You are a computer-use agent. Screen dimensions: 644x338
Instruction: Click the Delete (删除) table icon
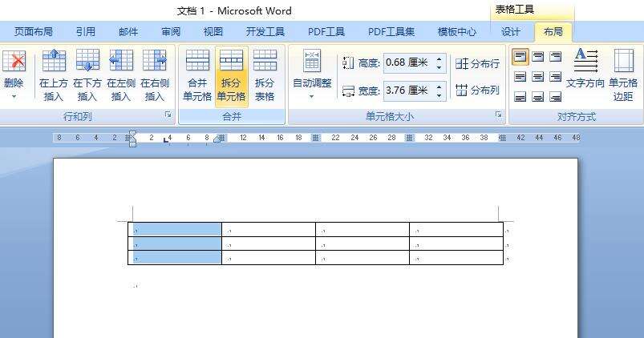pyautogui.click(x=14, y=61)
